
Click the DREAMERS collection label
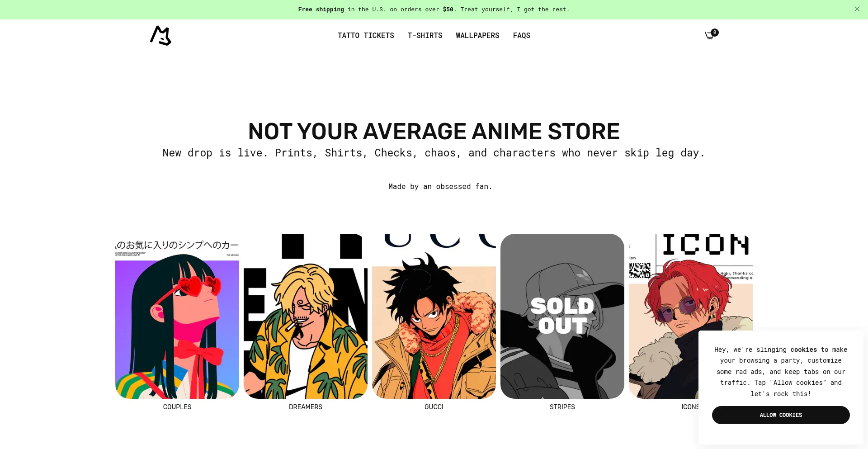pos(306,407)
